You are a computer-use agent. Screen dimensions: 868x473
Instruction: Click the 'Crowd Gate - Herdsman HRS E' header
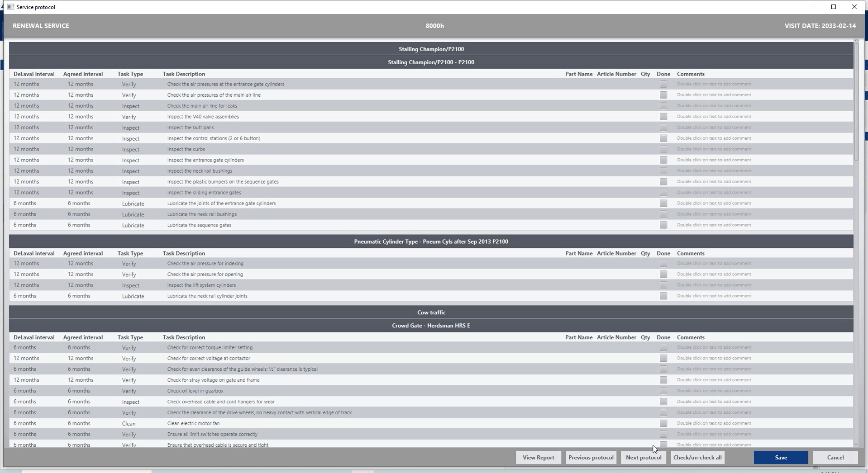coord(431,326)
